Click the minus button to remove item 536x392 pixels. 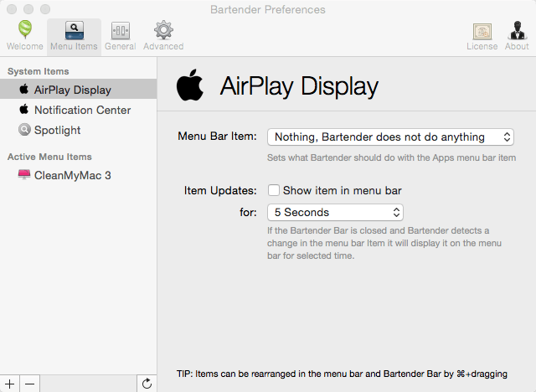coord(29,383)
